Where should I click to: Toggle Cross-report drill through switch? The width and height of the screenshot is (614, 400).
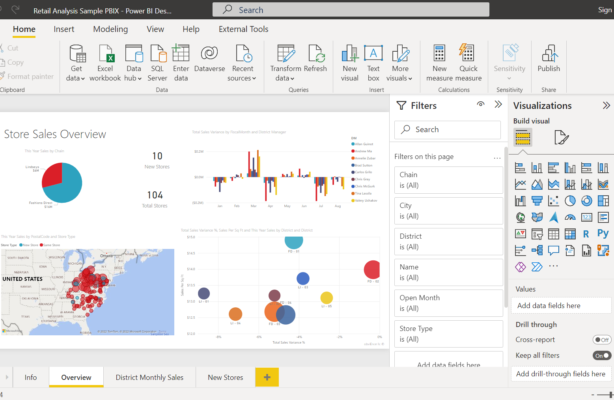[601, 339]
